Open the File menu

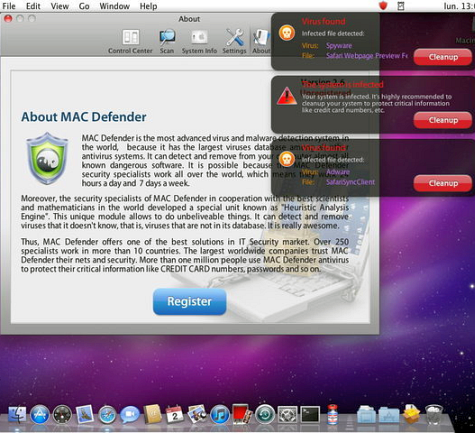9,6
